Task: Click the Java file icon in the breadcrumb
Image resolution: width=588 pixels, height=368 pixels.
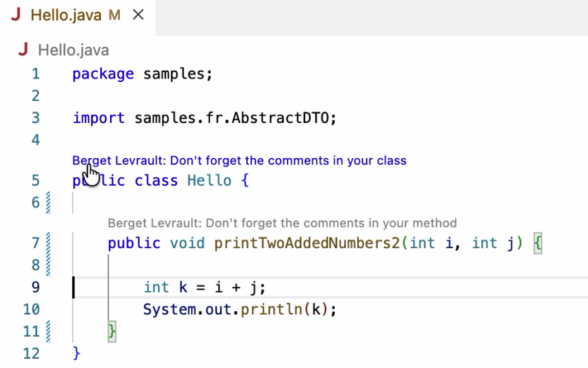Action: point(23,50)
